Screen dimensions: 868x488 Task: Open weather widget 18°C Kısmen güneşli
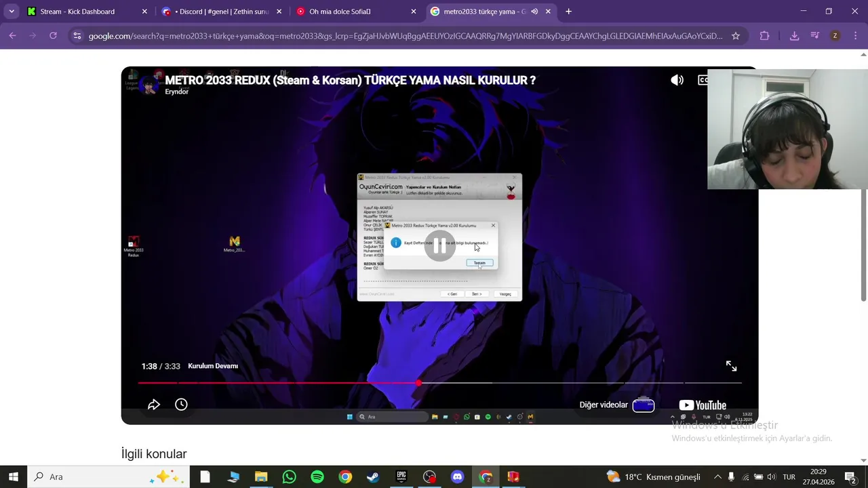654,477
